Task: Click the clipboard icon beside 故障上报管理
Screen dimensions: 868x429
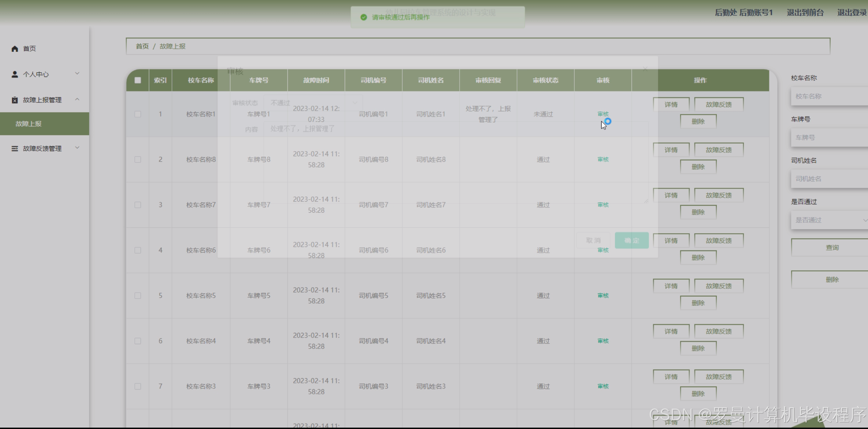Action: point(14,100)
